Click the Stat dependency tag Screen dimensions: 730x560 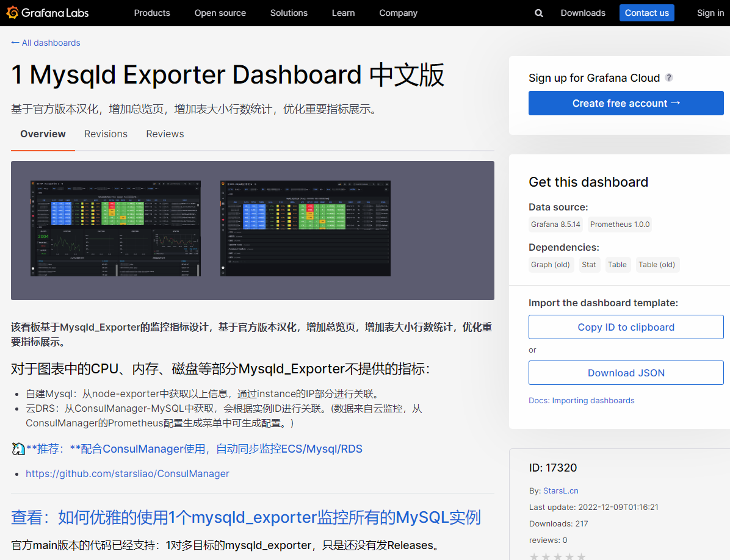(x=588, y=265)
